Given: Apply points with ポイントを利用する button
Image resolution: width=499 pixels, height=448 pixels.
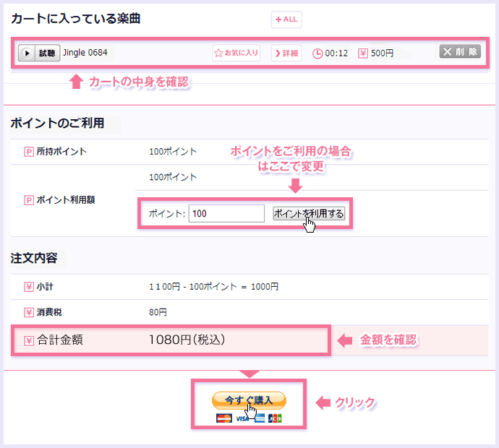Looking at the screenshot, I should coord(309,213).
